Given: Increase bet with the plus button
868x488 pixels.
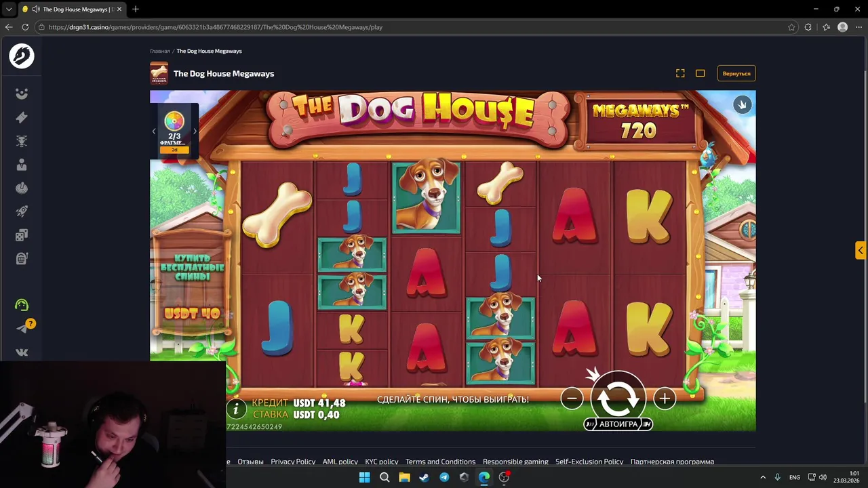Looking at the screenshot, I should click(665, 399).
